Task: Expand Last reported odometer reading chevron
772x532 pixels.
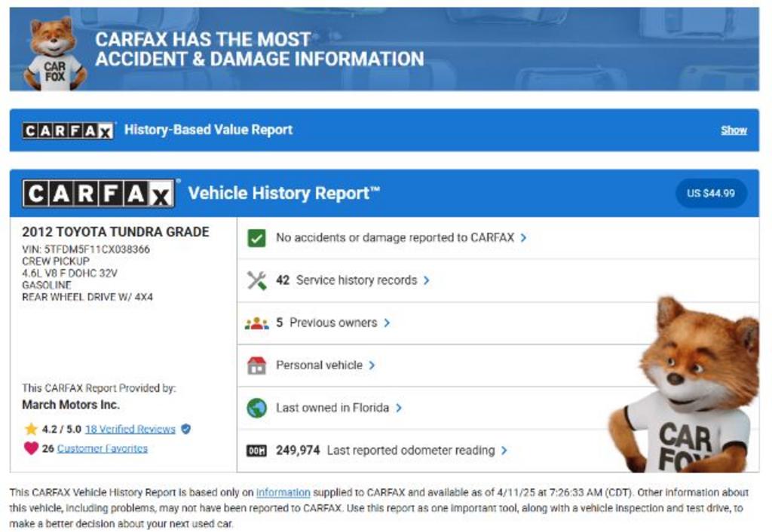Action: [x=504, y=451]
